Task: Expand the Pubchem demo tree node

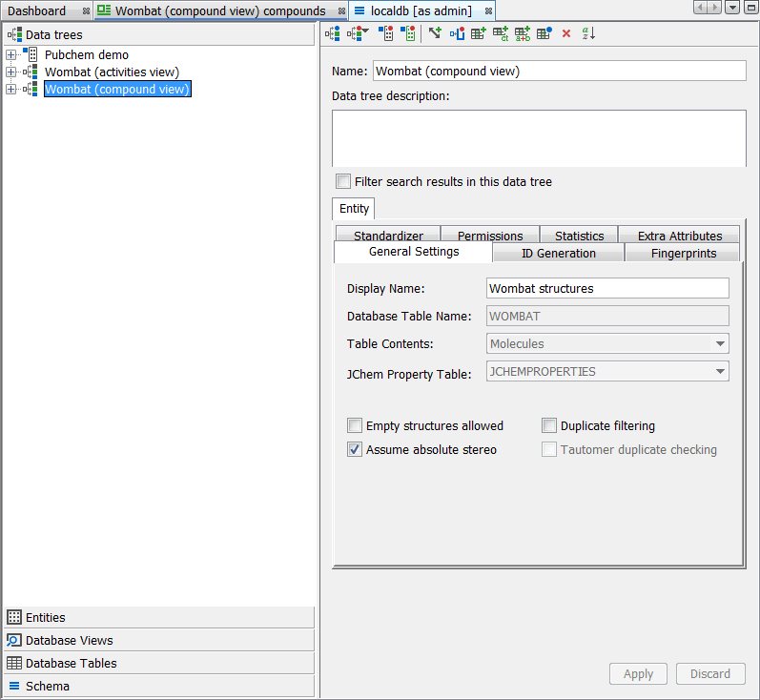Action: [x=11, y=55]
